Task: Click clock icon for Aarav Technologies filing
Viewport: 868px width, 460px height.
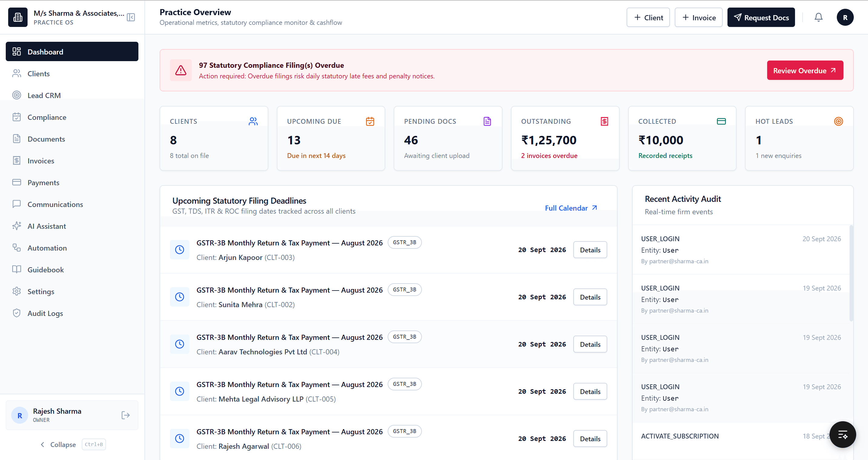Action: pyautogui.click(x=180, y=344)
